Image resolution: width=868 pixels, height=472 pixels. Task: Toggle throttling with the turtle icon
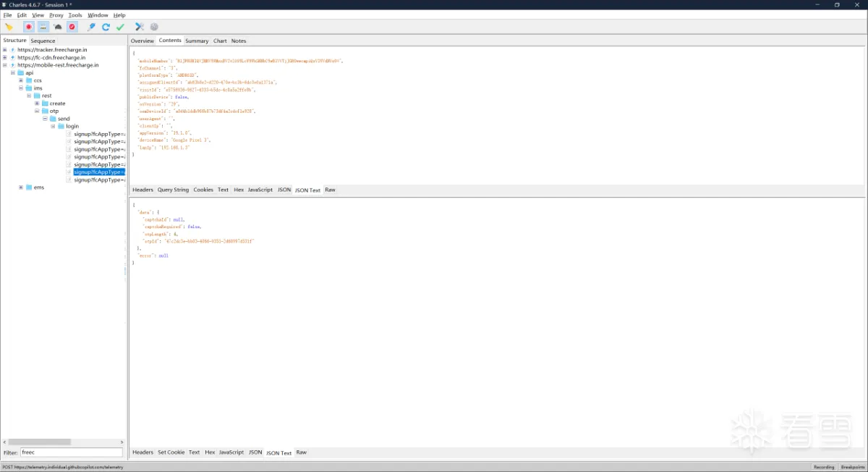point(58,27)
